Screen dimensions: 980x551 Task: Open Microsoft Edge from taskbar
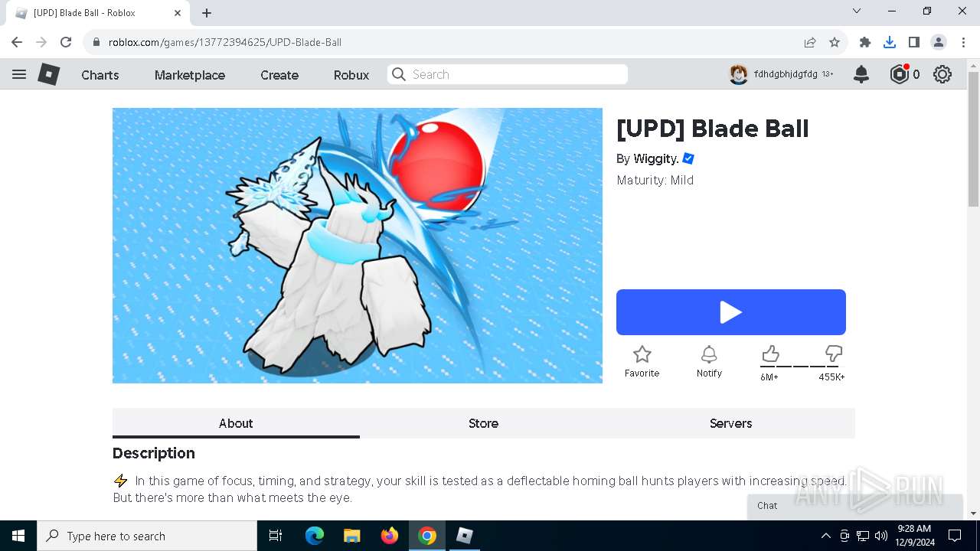tap(315, 536)
